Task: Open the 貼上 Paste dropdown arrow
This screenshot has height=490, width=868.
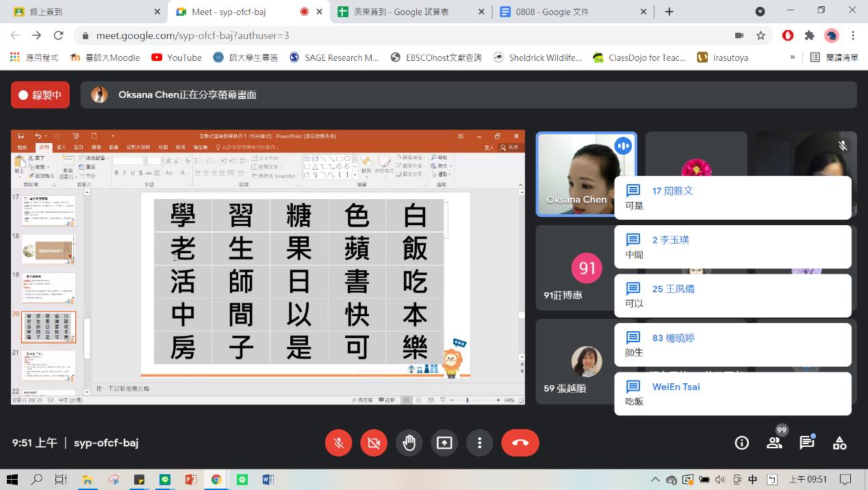Action: click(18, 177)
